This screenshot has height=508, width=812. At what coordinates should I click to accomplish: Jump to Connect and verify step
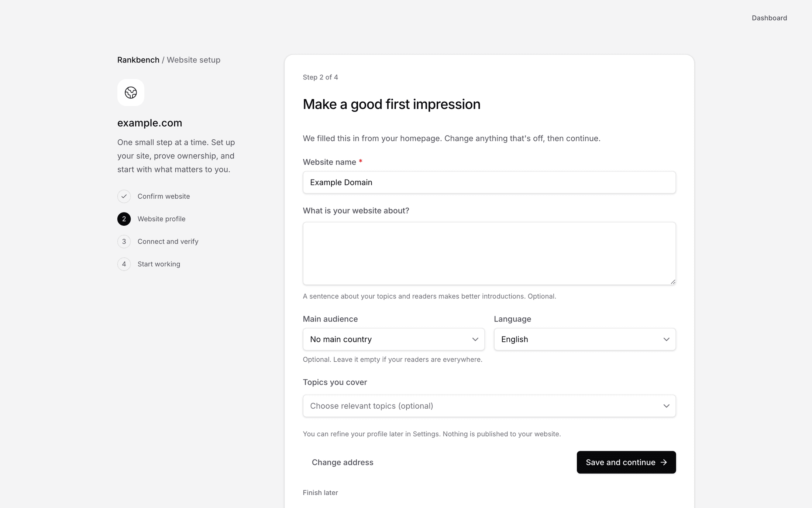[x=168, y=242]
